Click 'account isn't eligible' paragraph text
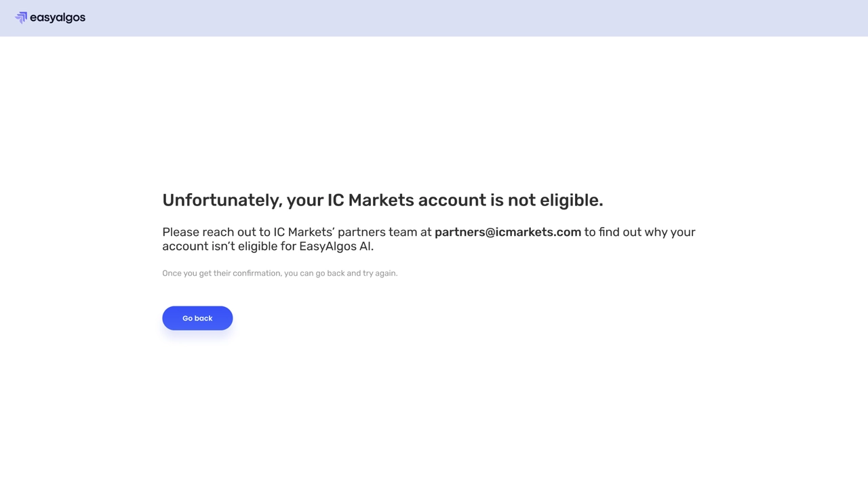 [x=210, y=246]
